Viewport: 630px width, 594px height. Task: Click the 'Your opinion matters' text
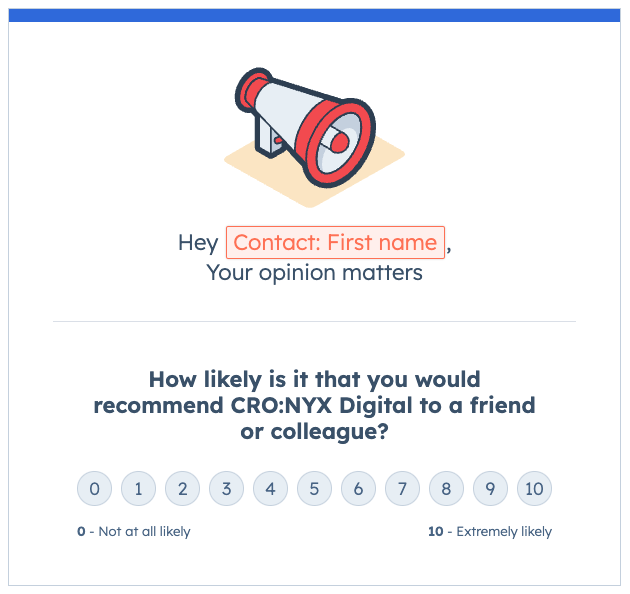314,272
